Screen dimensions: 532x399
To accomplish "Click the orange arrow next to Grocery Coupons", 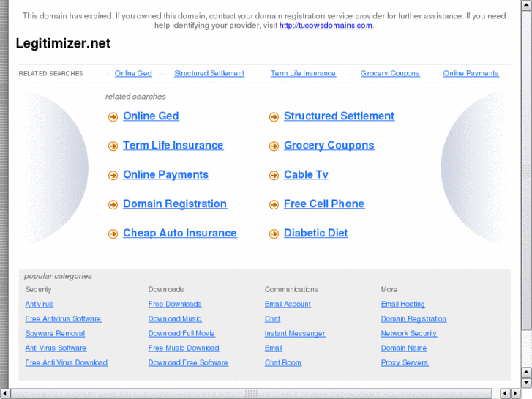I will click(274, 146).
